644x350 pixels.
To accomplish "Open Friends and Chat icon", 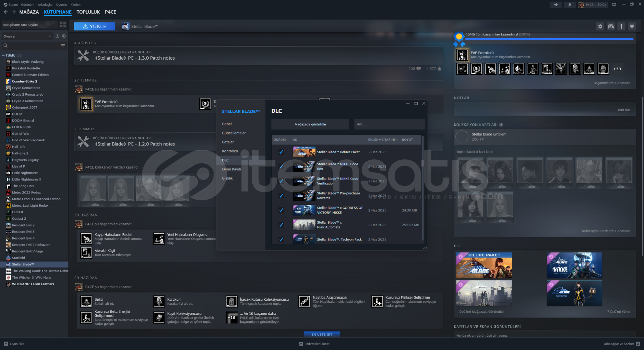I will [x=638, y=344].
